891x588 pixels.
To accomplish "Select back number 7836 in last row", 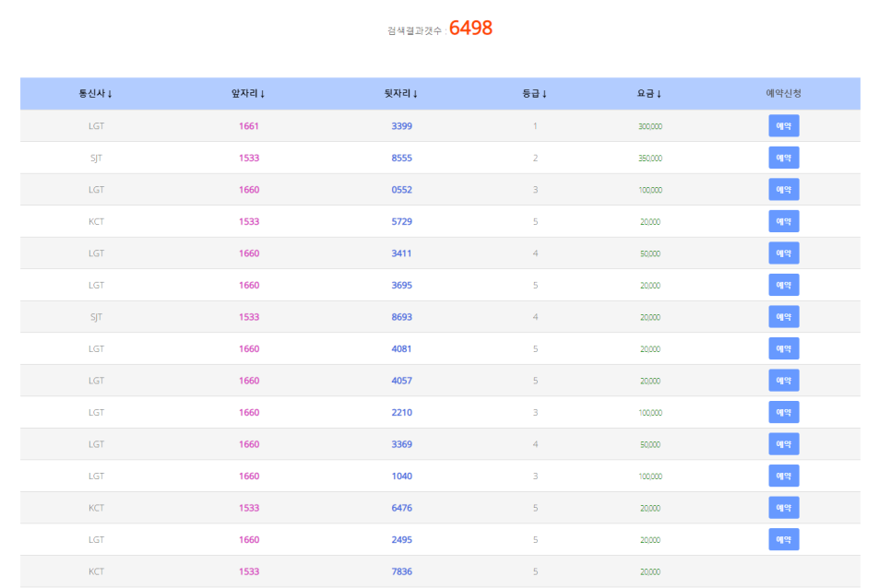I will click(401, 571).
